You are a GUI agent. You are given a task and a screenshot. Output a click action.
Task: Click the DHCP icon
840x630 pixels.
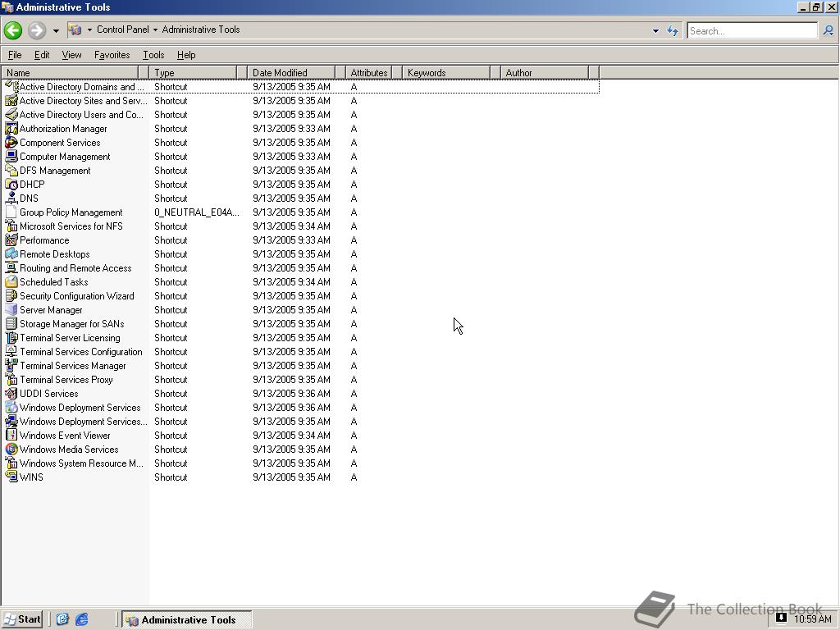click(x=11, y=184)
